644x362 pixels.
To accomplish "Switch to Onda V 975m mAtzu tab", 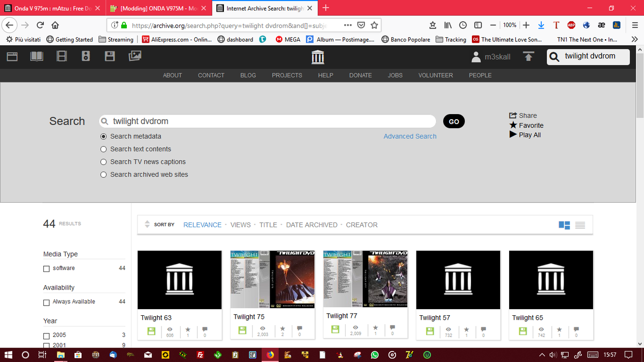I will click(x=52, y=9).
